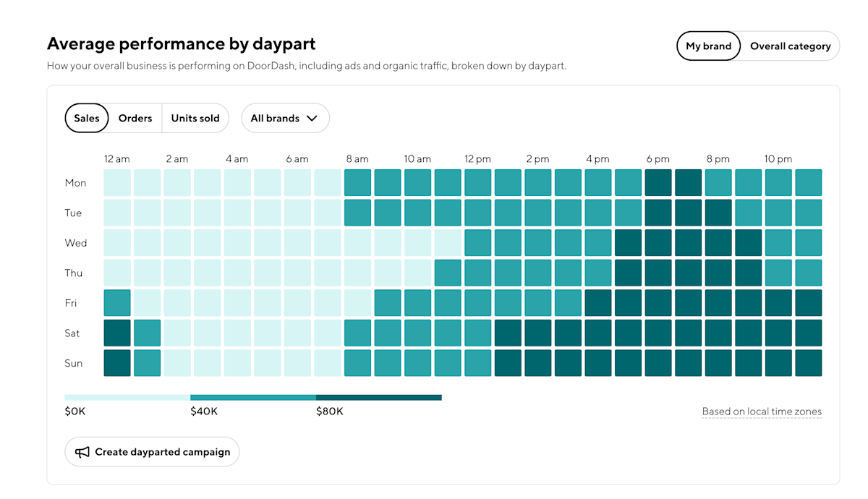Click Create dayparted campaign button

[152, 452]
